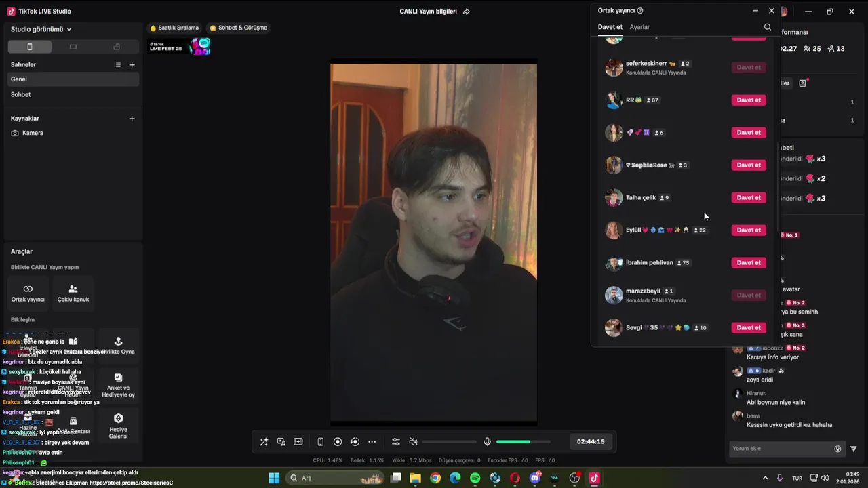Open Discord from taskbar
This screenshot has height=488, width=868.
(x=534, y=478)
